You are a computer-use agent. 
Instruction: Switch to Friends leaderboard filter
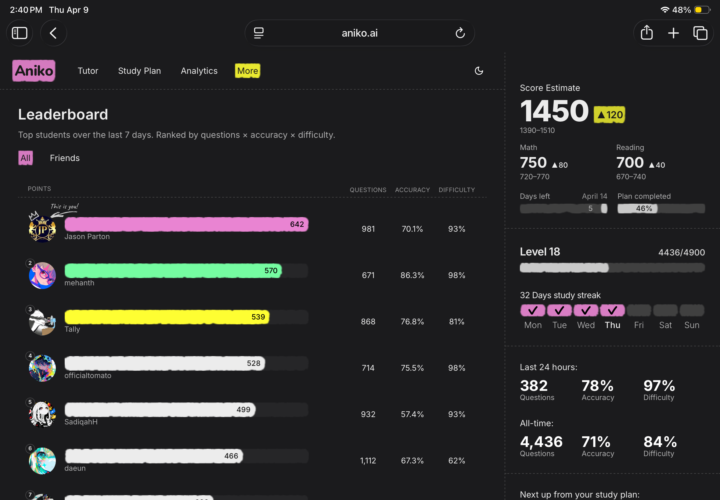click(x=65, y=158)
